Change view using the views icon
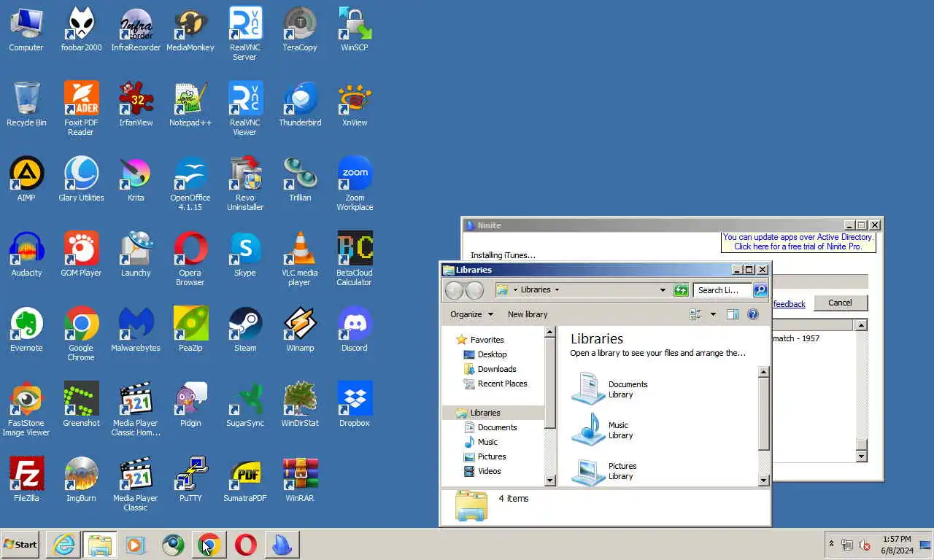Screen dimensions: 934x560 pos(696,314)
